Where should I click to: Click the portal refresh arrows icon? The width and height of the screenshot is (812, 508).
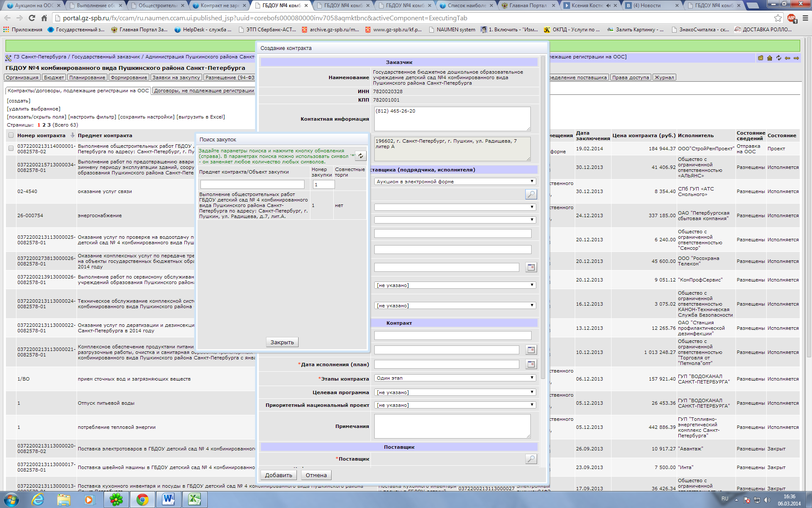[779, 58]
